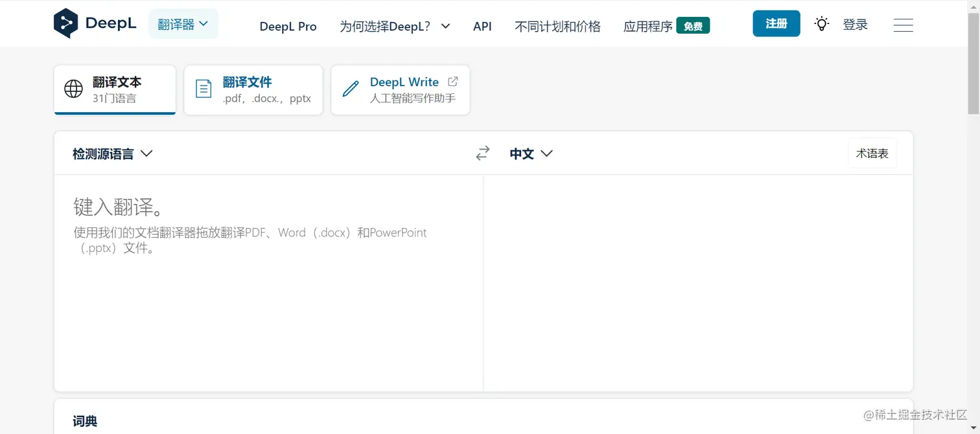Click the 注册 sign-up button
The height and width of the screenshot is (434, 980).
tap(776, 23)
